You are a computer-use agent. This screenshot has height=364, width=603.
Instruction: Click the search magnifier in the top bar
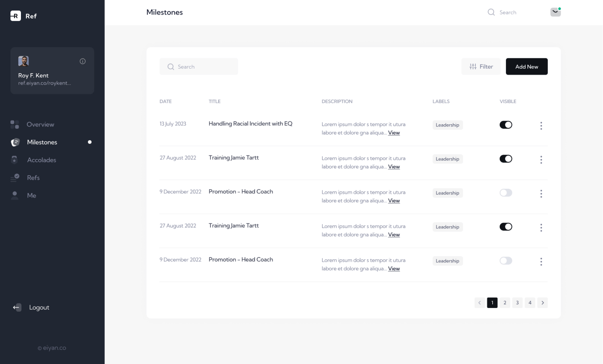point(491,12)
